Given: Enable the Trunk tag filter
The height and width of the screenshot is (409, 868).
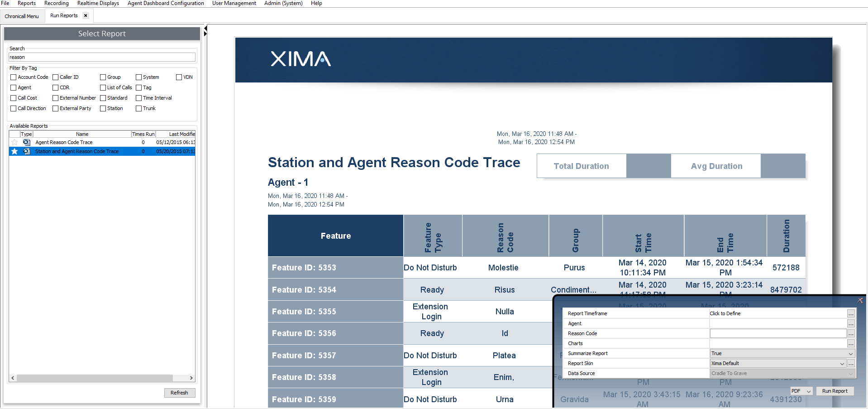Looking at the screenshot, I should [x=139, y=108].
